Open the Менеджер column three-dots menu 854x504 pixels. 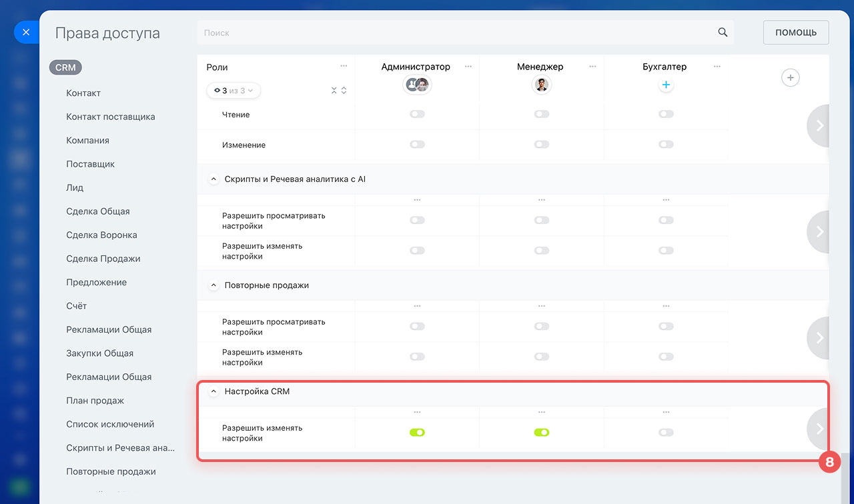coord(592,67)
